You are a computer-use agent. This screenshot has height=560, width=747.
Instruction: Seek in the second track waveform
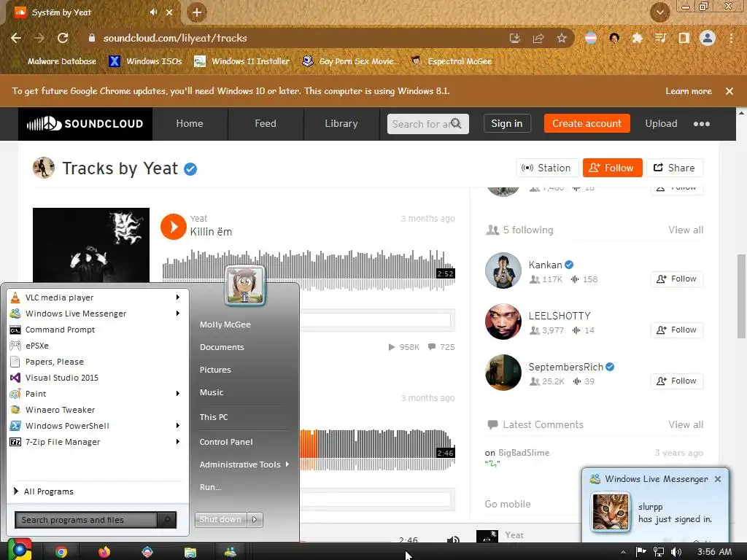click(x=377, y=450)
